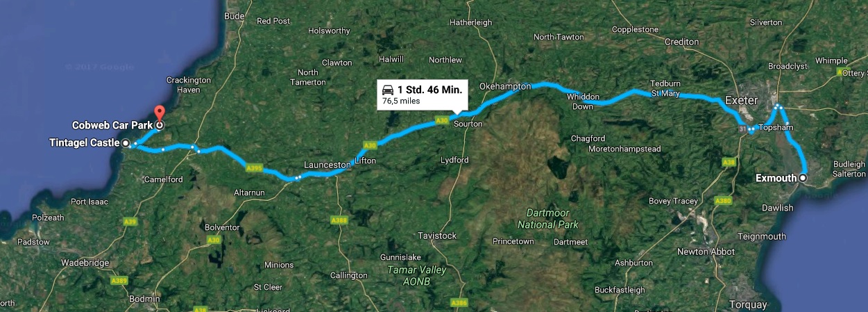This screenshot has width=868, height=312.
Task: Click the A388 road shield south of Launceston
Action: (339, 220)
